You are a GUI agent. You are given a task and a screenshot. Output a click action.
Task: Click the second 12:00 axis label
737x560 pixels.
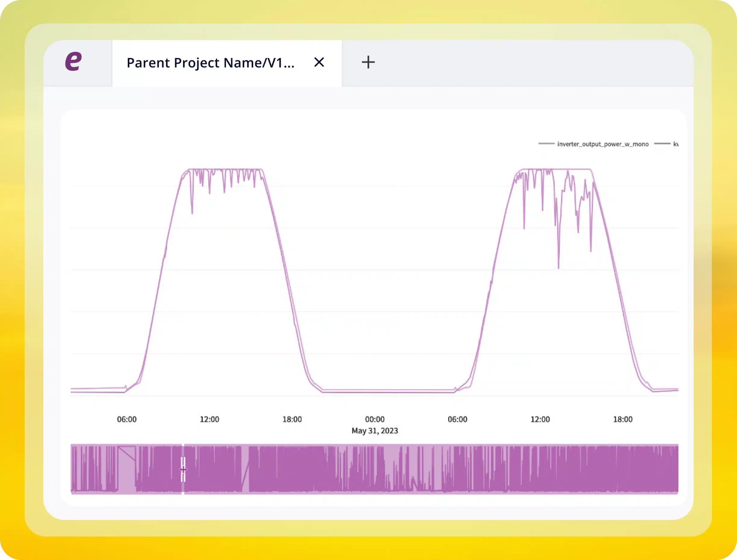click(540, 419)
